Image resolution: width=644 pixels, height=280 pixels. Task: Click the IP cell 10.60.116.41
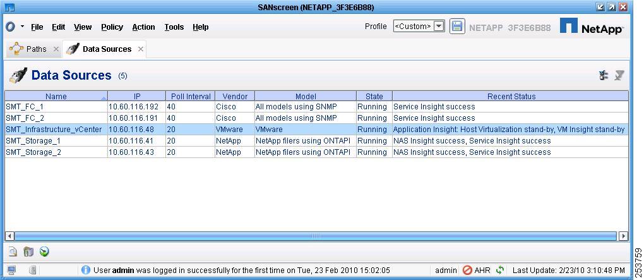point(137,141)
